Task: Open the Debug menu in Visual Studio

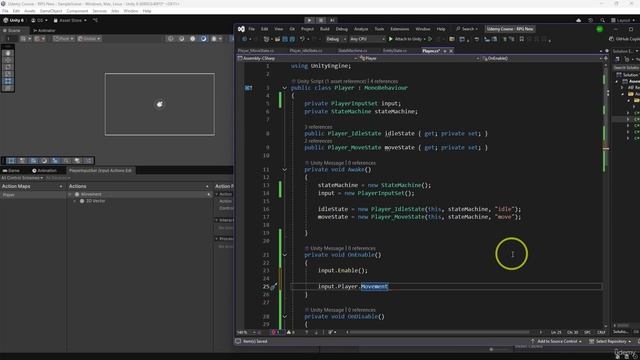Action: pyautogui.click(x=342, y=29)
